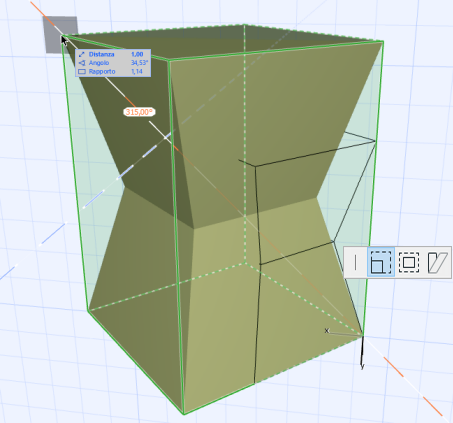Select the vertical line option in the pet palette
Viewport: 453px width, 423px height.
(x=356, y=262)
